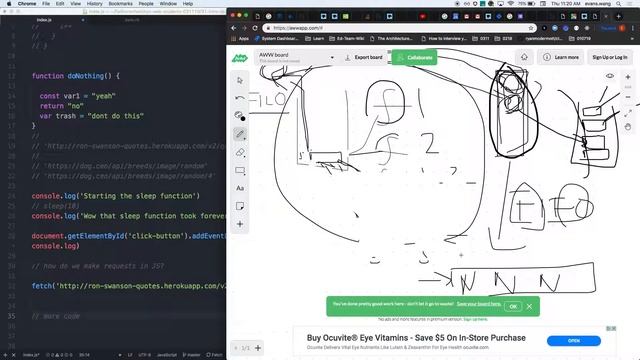
Task: Click the Ocuvite Eye Vitamins ad headline
Action: [x=416, y=338]
